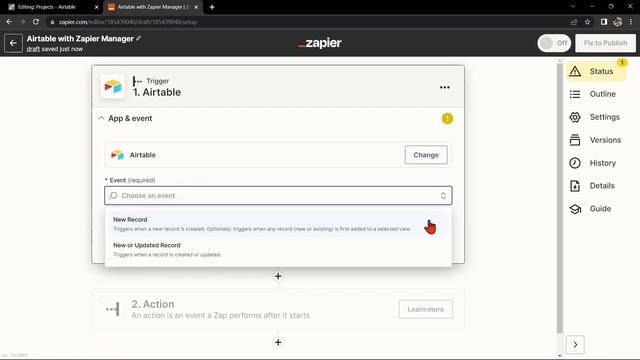Toggle the Zap Off switch
The height and width of the screenshot is (360, 640).
(x=554, y=43)
